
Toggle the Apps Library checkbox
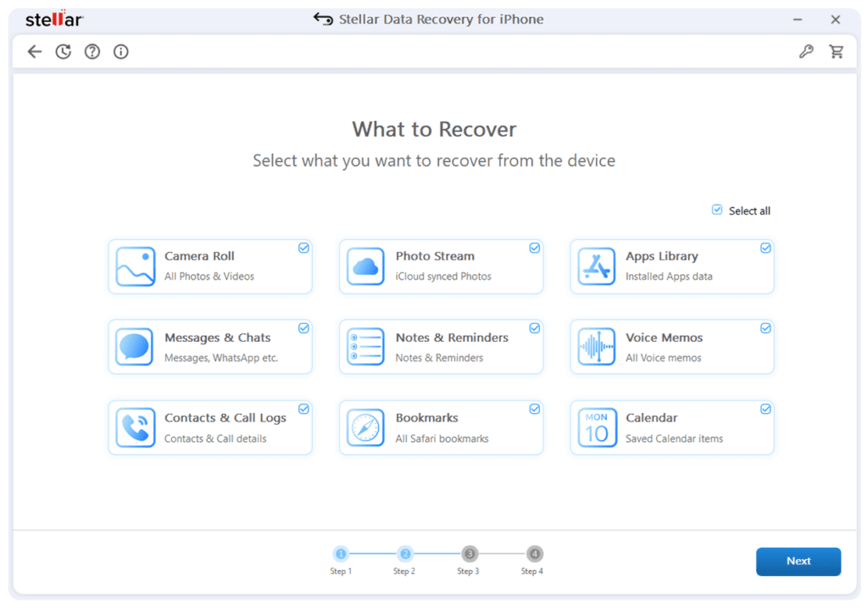click(765, 248)
